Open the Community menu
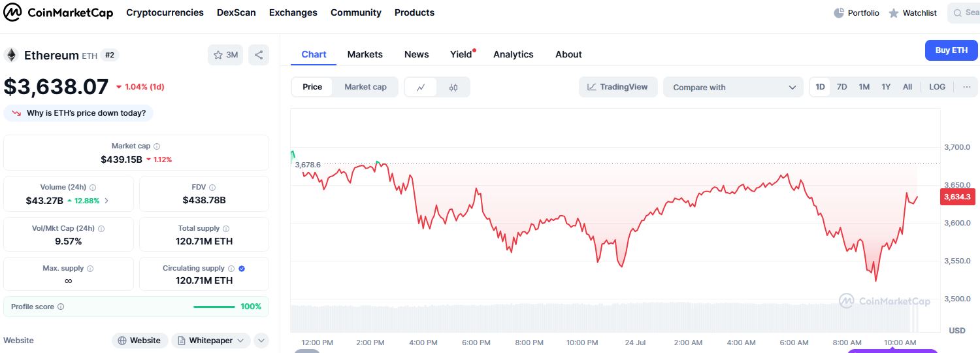Image resolution: width=980 pixels, height=353 pixels. tap(356, 12)
